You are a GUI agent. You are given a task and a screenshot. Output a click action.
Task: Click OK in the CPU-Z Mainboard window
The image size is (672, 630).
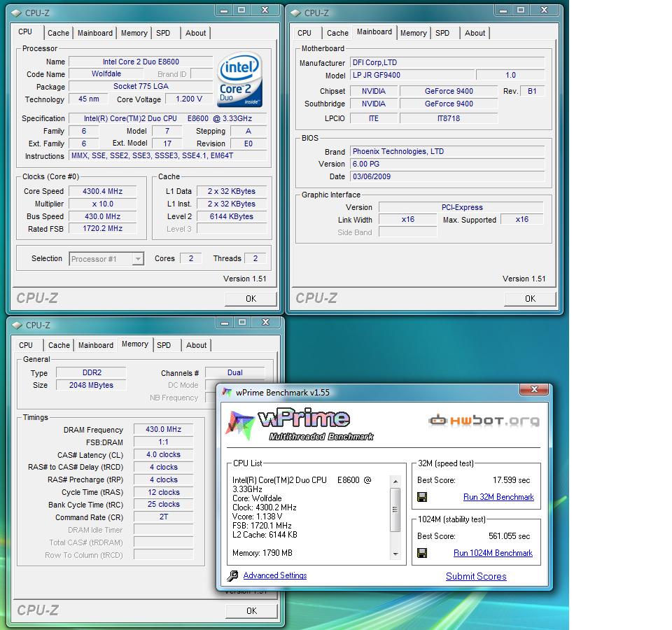(530, 299)
